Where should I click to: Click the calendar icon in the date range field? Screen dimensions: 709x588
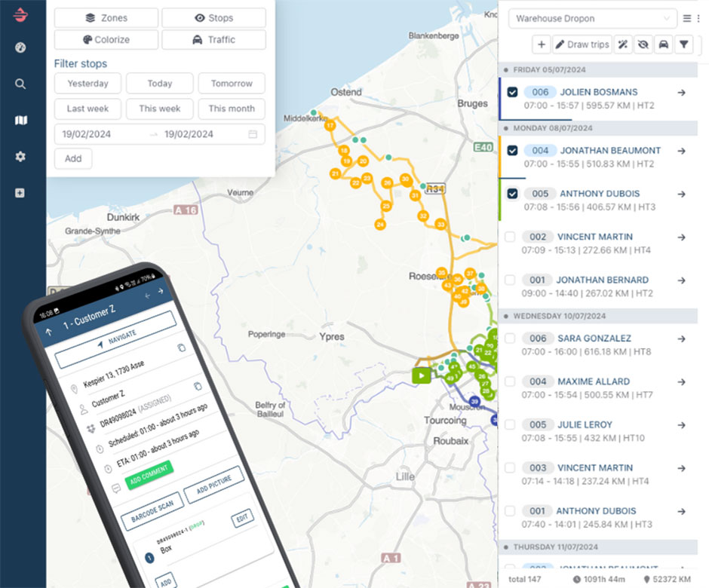point(253,134)
